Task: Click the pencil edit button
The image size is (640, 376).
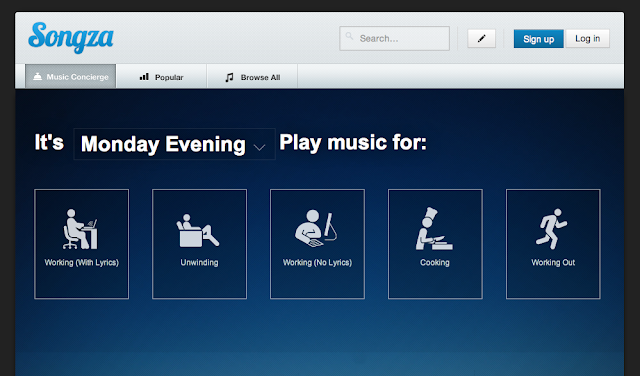Action: point(482,38)
